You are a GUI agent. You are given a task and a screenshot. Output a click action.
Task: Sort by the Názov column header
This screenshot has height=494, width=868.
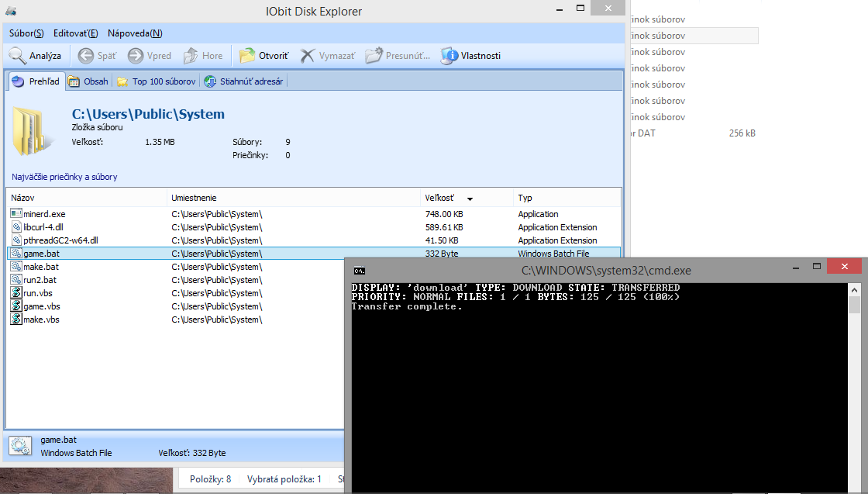[x=87, y=198]
